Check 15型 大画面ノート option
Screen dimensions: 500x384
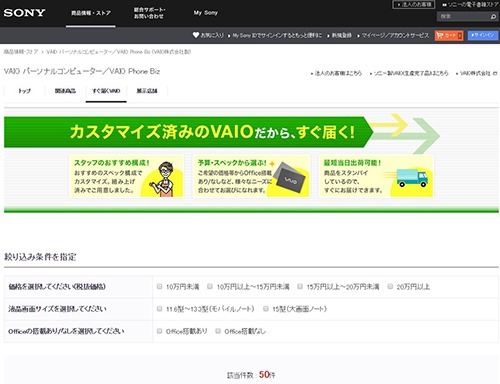pyautogui.click(x=266, y=309)
